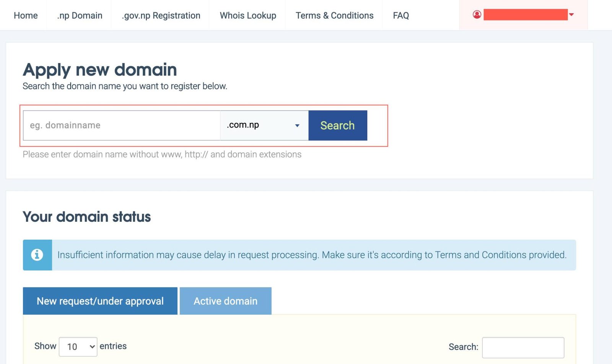Click the table Search input box
The height and width of the screenshot is (364, 612).
(523, 347)
